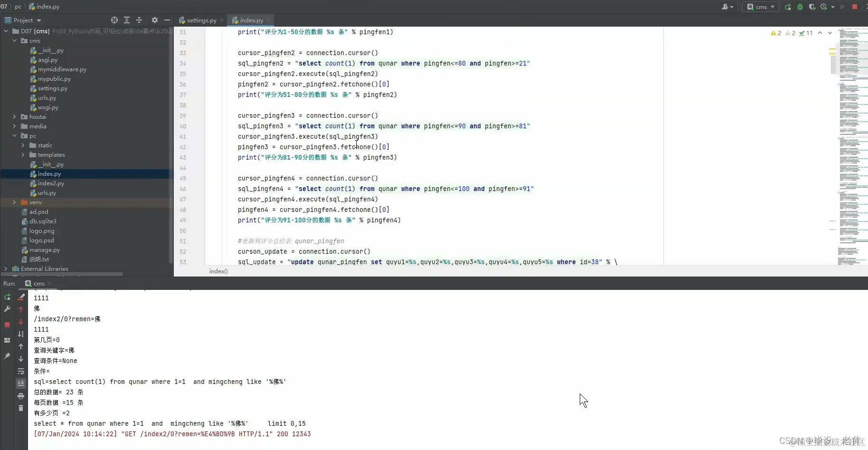Close the settings.py editor tab

point(222,20)
